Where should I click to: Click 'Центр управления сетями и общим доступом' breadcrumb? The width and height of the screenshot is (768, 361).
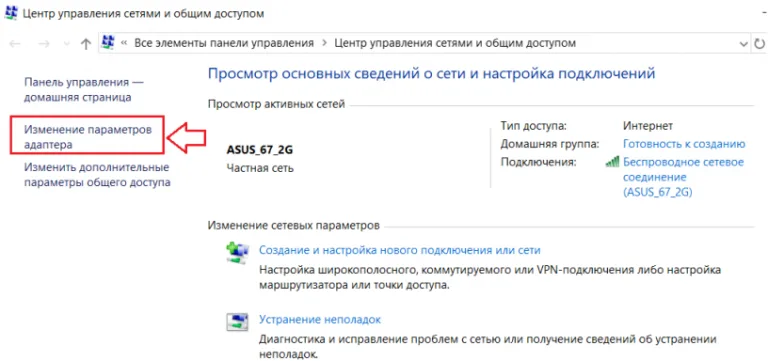click(455, 43)
